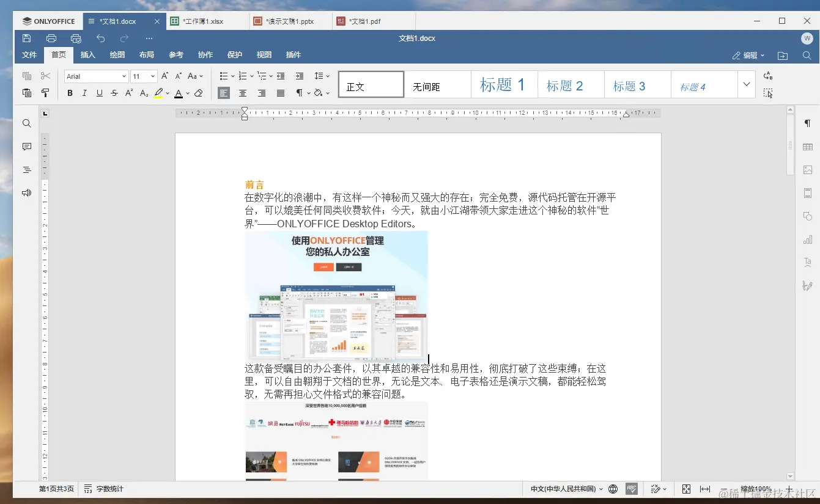
Task: Clear formatting with the eraser icon
Action: coord(198,93)
